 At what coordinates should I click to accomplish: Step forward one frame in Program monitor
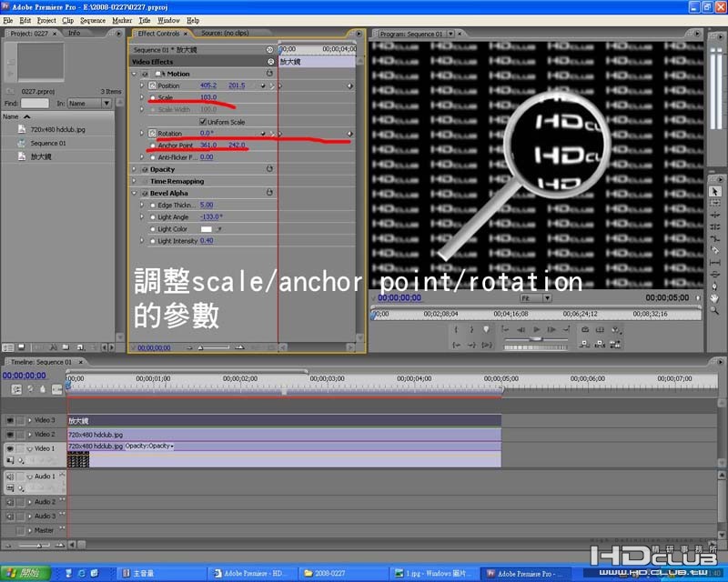(x=551, y=329)
